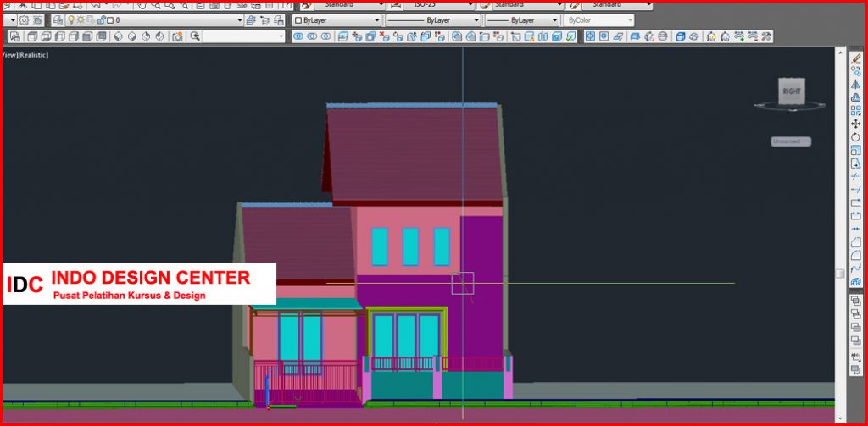Viewport: 868px width, 426px height.
Task: Click the vertical scrollbar down arrow
Action: 840,419
